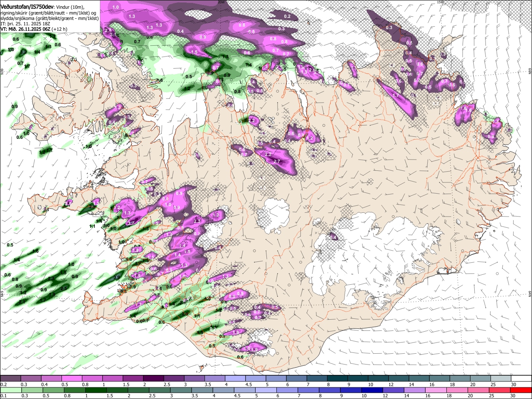The width and height of the screenshot is (532, 399).
Task: Select the light purple 14 swatch in the rain legend
Action: point(414,390)
